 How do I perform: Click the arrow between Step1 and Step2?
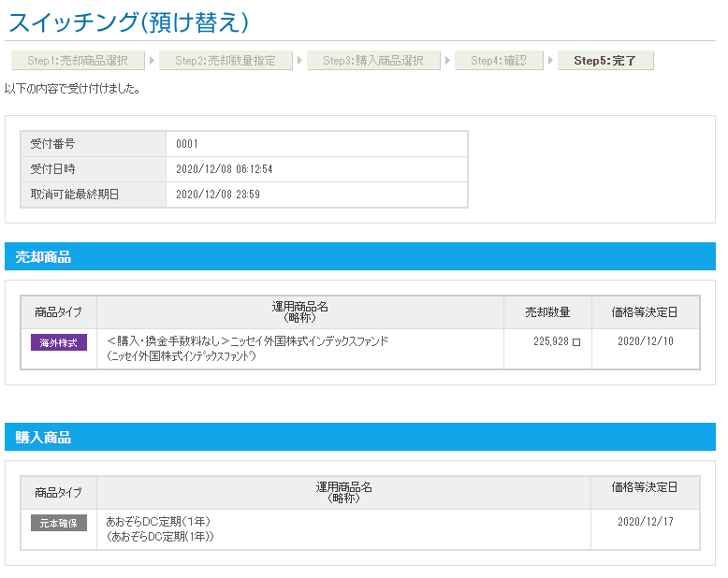tap(152, 60)
